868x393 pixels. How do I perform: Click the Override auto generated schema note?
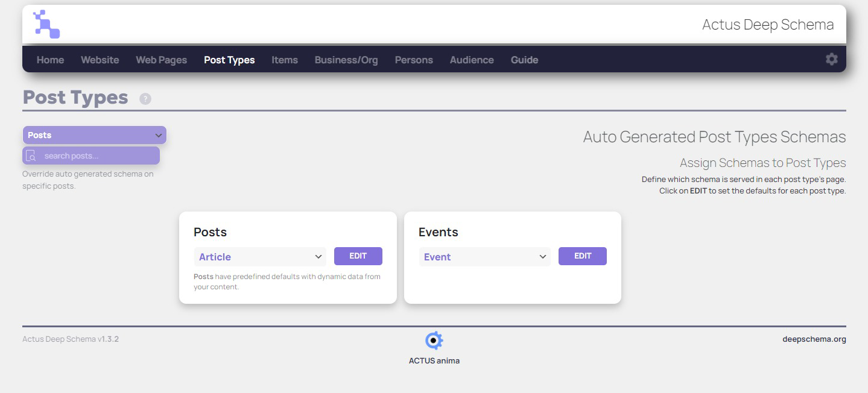pyautogui.click(x=88, y=180)
